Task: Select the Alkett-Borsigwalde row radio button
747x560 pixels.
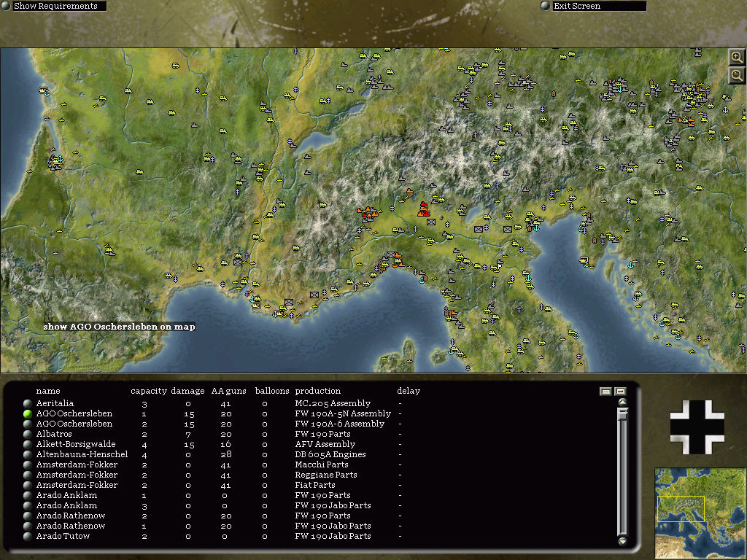Action: tap(28, 444)
